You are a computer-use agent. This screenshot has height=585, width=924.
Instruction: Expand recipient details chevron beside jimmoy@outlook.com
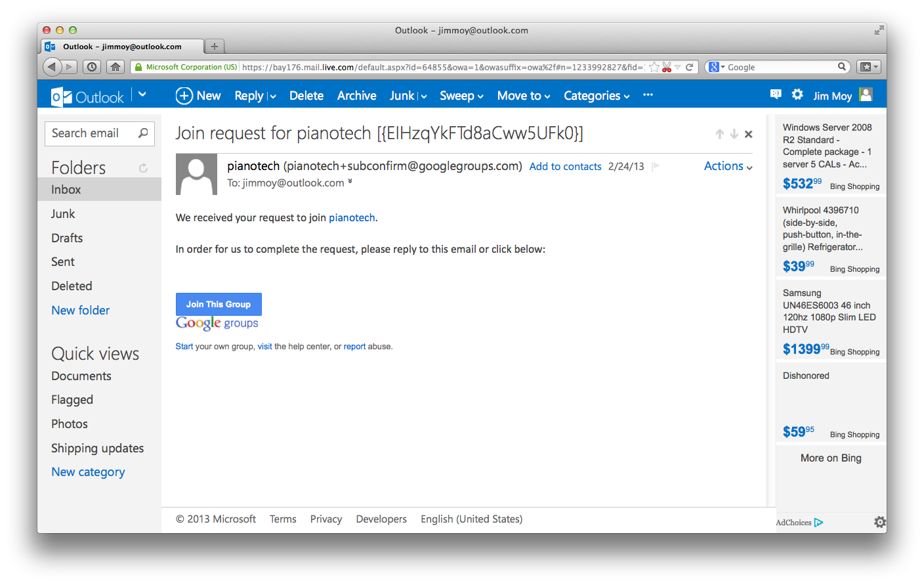coord(350,182)
